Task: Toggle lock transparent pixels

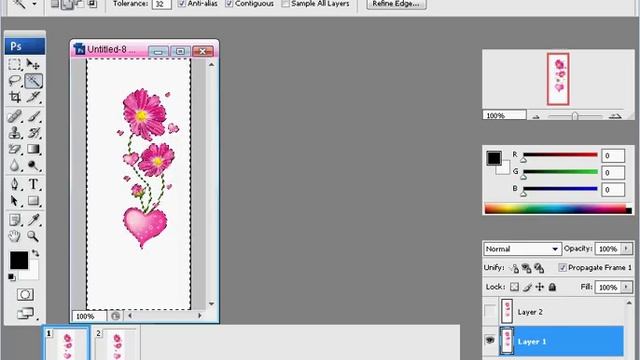Action: 514,287
